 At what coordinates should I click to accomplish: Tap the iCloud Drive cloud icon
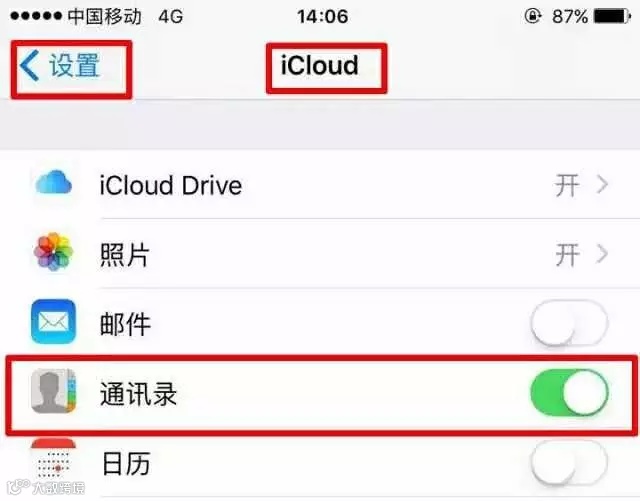[53, 183]
